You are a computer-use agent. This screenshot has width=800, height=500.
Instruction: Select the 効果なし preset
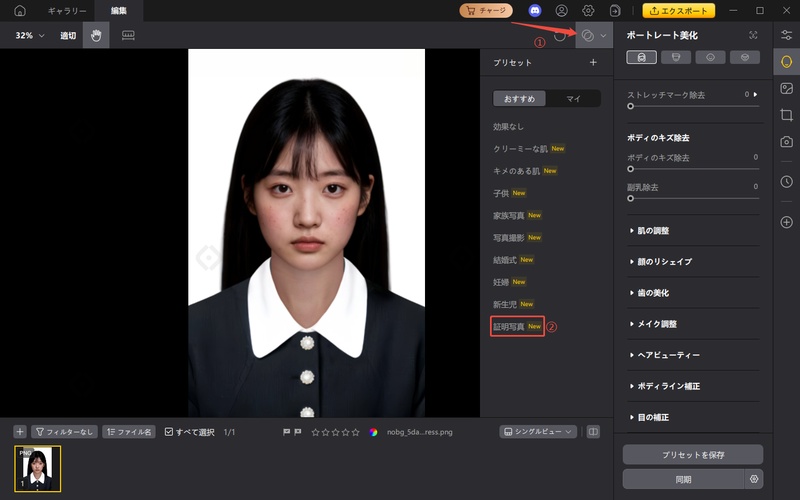508,127
